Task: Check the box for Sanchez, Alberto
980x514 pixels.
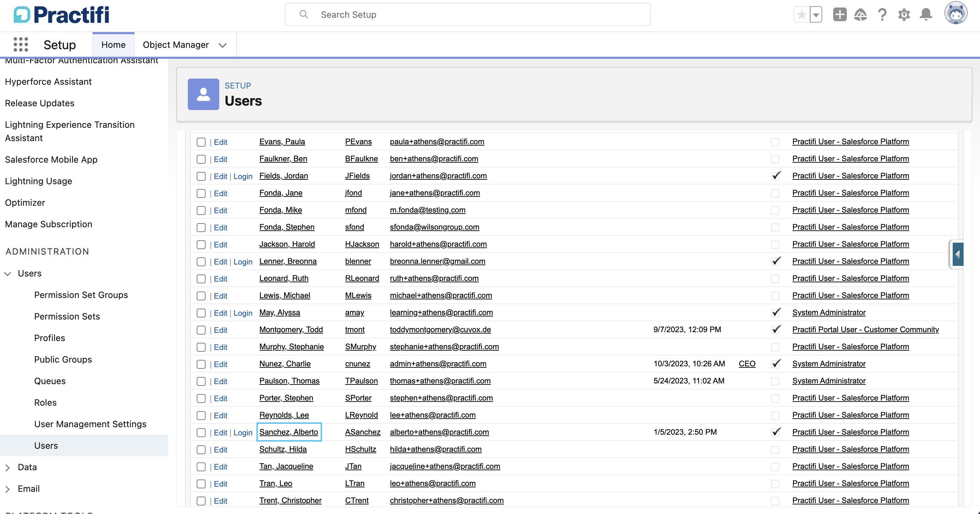Action: click(x=201, y=433)
